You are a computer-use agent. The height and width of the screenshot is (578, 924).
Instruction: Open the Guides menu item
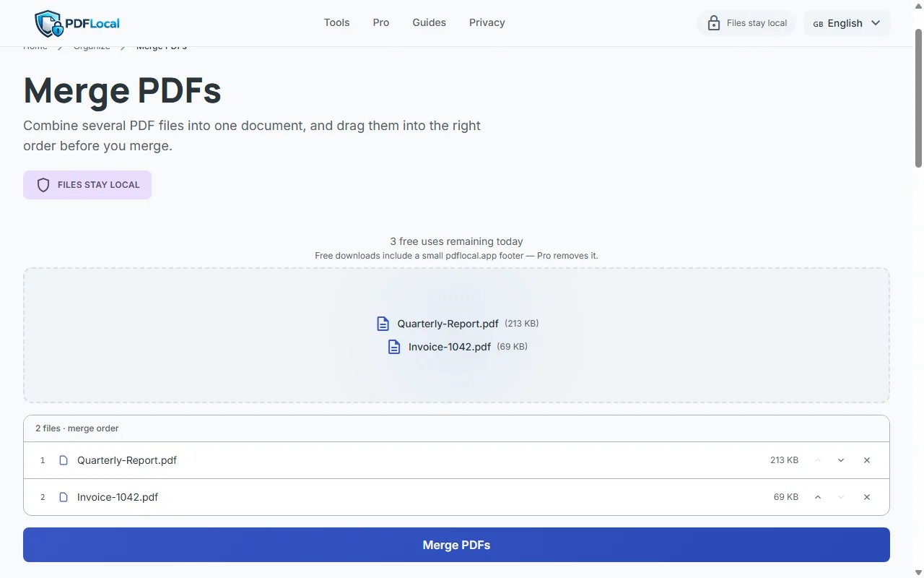(x=430, y=22)
